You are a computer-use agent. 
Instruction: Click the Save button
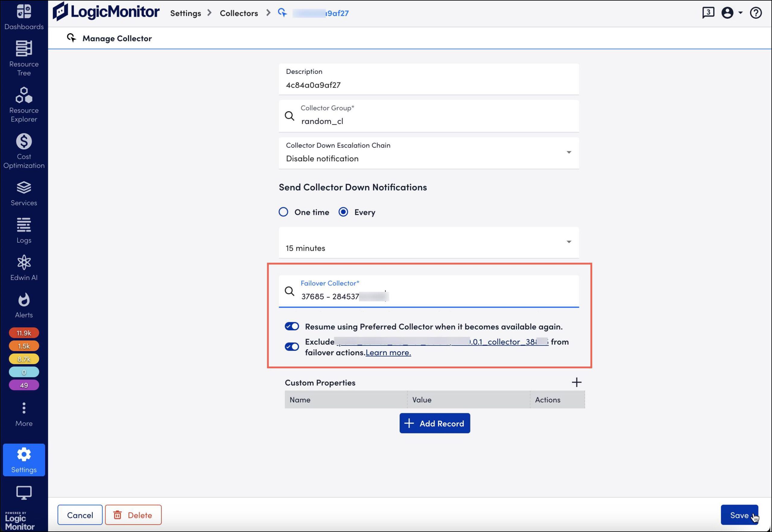[x=739, y=515]
